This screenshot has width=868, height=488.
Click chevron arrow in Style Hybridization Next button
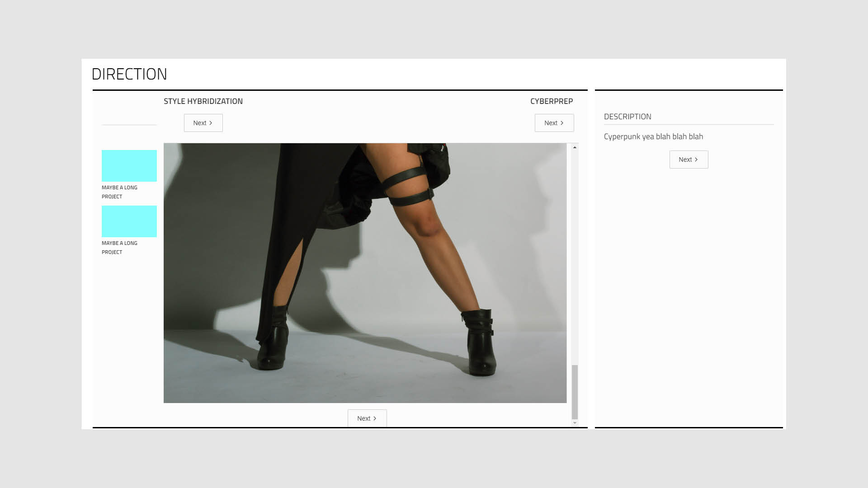pyautogui.click(x=211, y=123)
